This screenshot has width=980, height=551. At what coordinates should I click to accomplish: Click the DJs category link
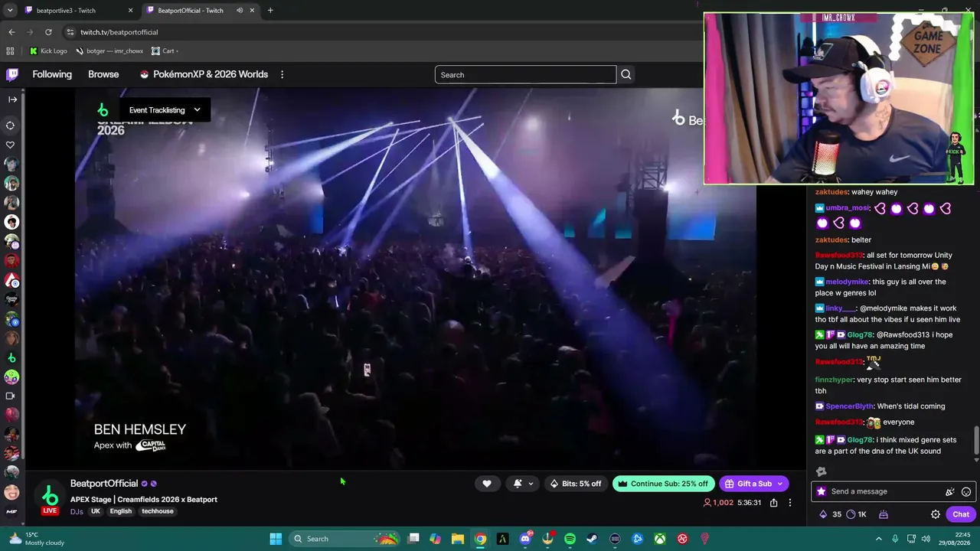tap(77, 511)
